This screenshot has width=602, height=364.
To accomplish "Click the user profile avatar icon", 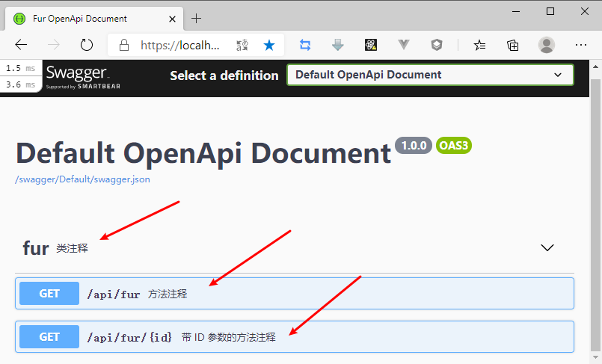I will (547, 45).
